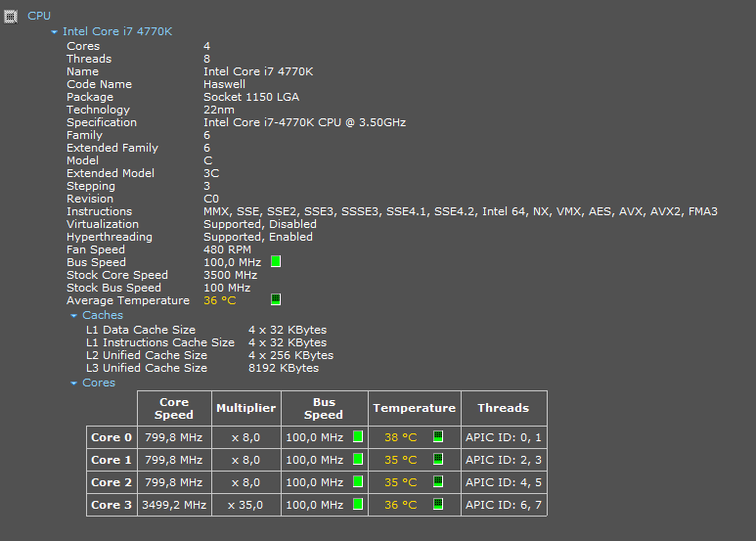
Task: Click the Core 3 row header
Action: [x=111, y=505]
